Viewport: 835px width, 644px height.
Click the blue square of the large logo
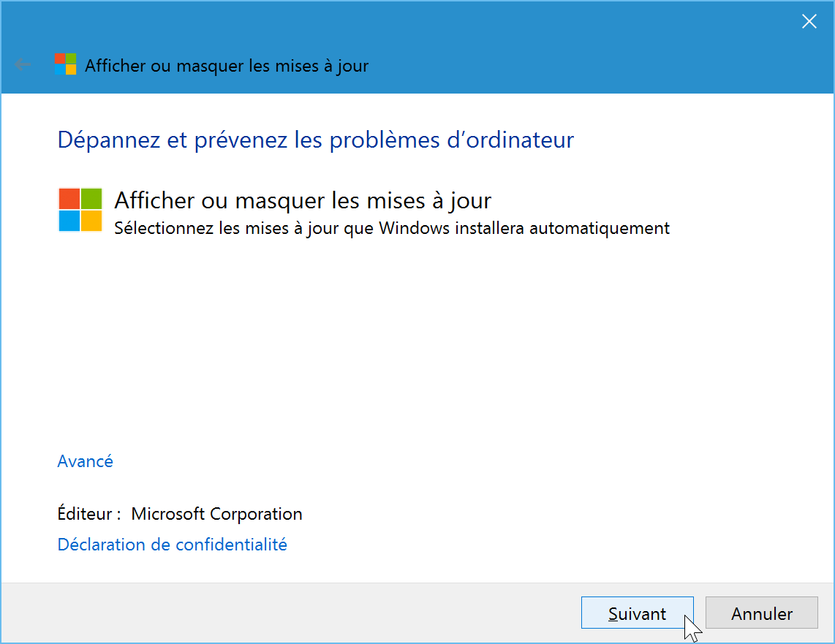click(x=69, y=221)
